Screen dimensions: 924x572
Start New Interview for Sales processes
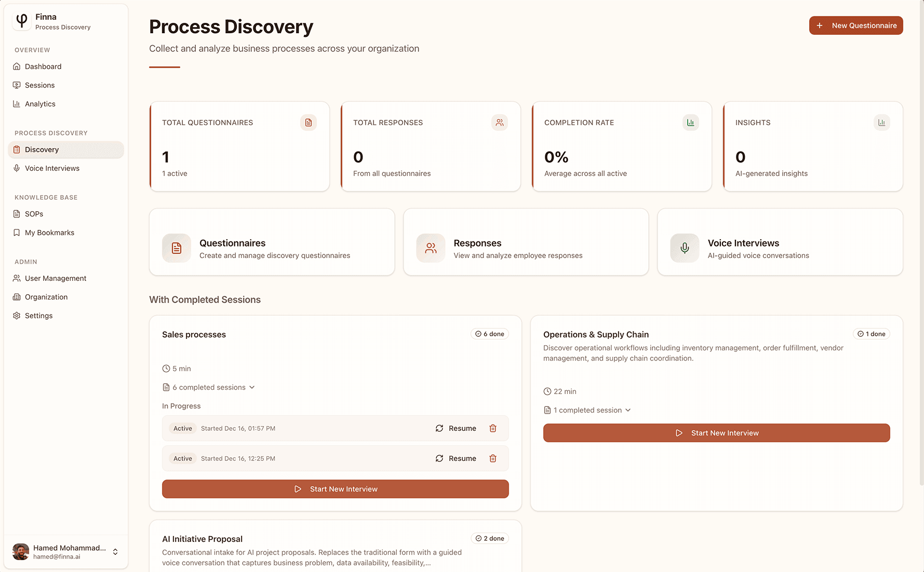point(335,488)
